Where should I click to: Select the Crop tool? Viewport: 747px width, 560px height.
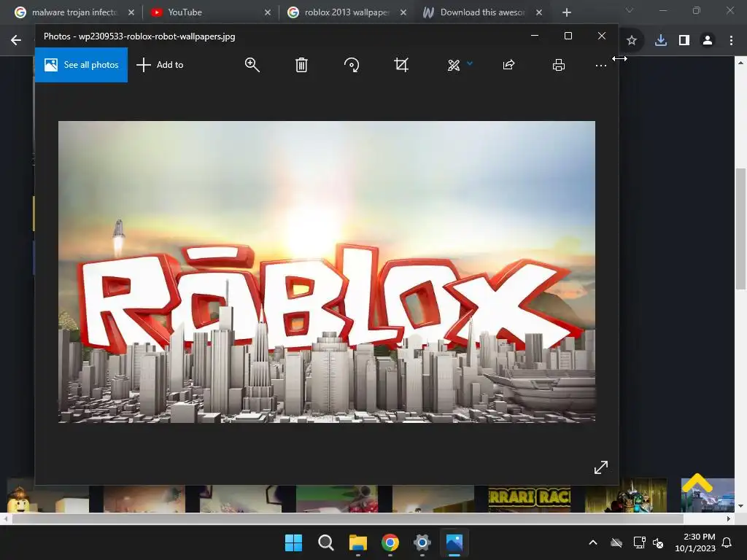click(401, 65)
